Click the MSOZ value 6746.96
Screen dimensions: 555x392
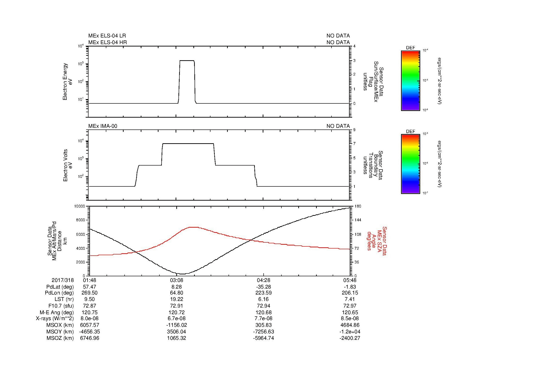tap(90, 338)
